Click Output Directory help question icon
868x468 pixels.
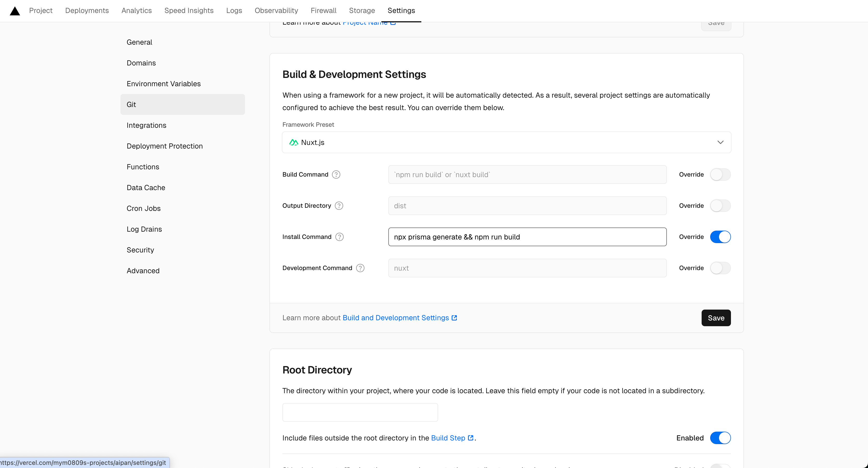click(339, 206)
